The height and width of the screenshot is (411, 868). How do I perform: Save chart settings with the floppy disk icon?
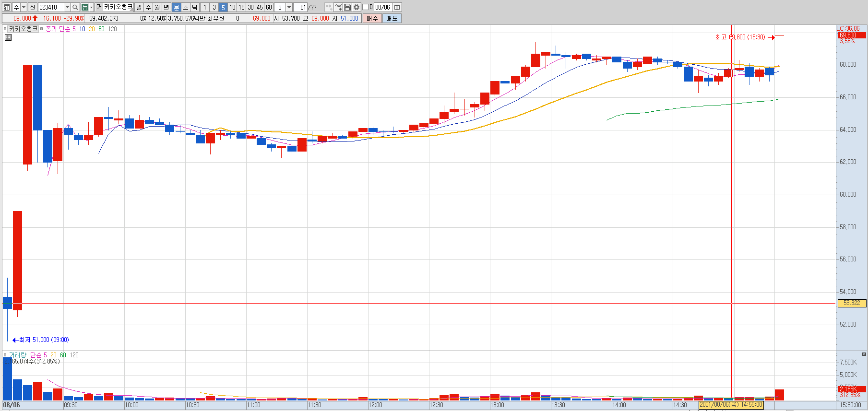(x=348, y=7)
